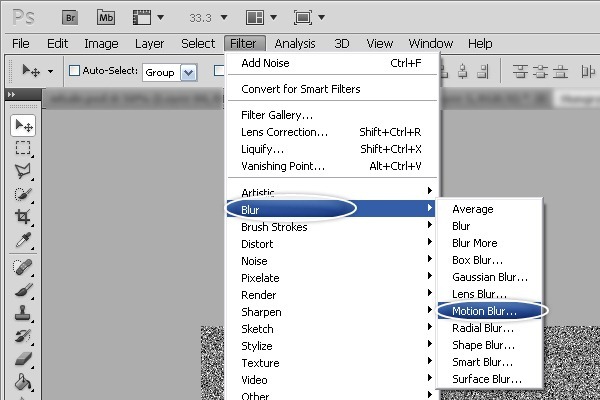
Task: Select the Eraser tool
Action: [x=23, y=359]
